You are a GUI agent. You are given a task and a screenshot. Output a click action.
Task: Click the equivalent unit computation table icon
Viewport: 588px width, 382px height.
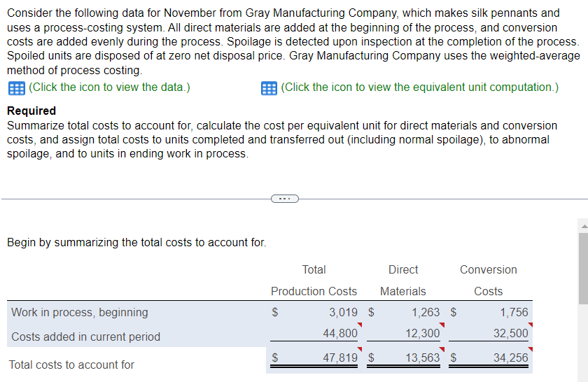[x=268, y=88]
